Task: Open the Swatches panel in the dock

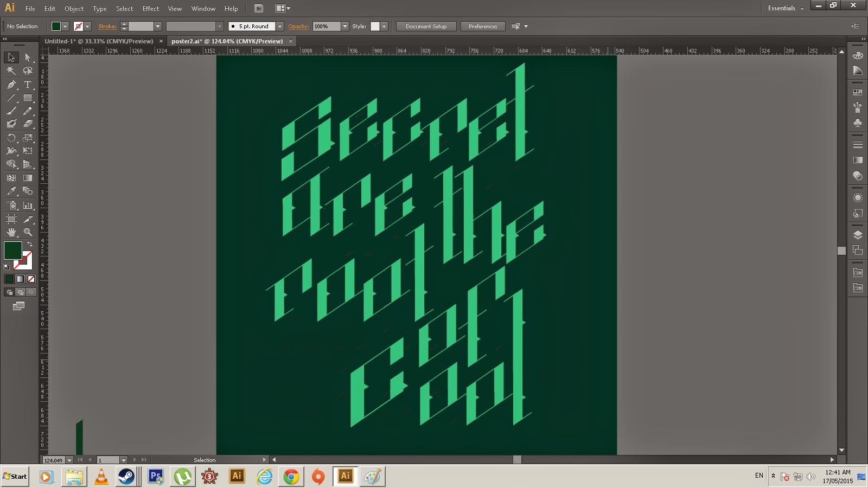Action: pyautogui.click(x=858, y=93)
